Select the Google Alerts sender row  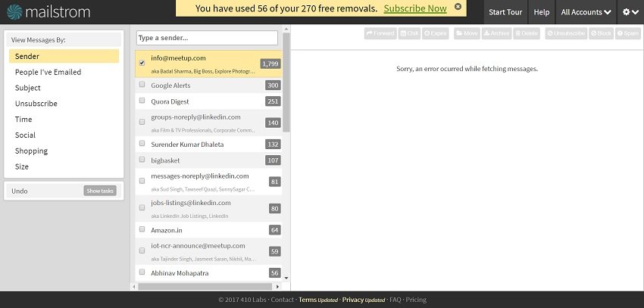coord(208,86)
